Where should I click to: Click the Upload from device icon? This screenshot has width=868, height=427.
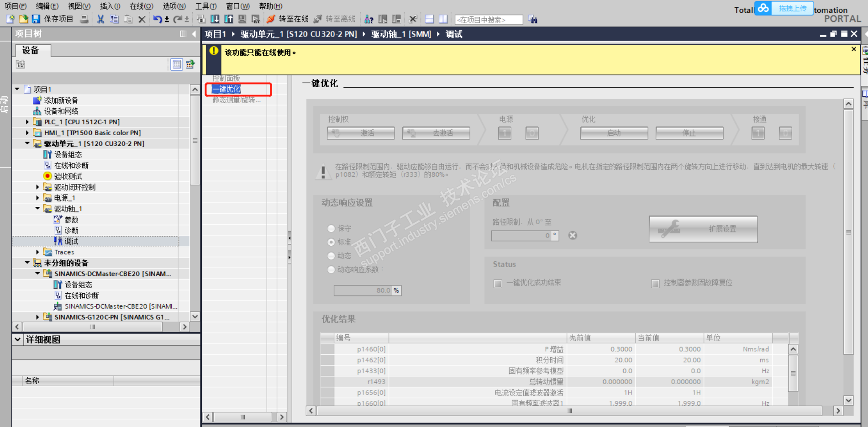(x=228, y=19)
